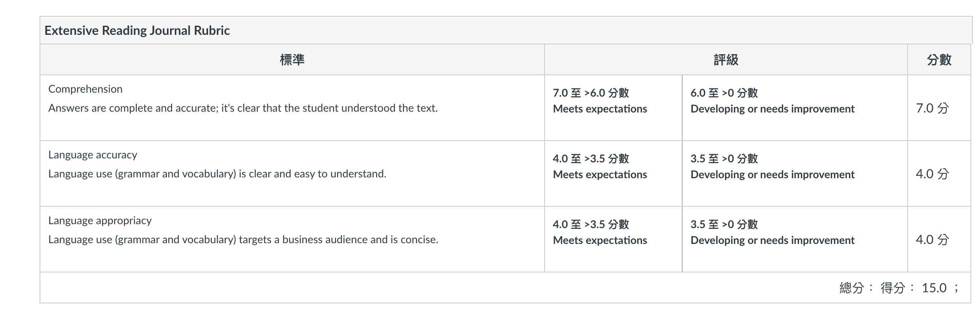Viewport: 980px width, 320px height.
Task: Click the Language accuracy 4.0 分 score cell
Action: point(939,173)
